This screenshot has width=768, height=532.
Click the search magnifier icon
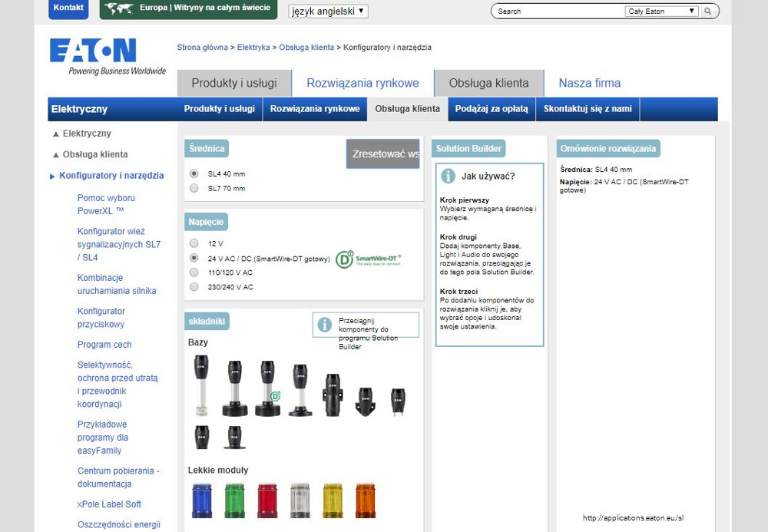point(709,12)
